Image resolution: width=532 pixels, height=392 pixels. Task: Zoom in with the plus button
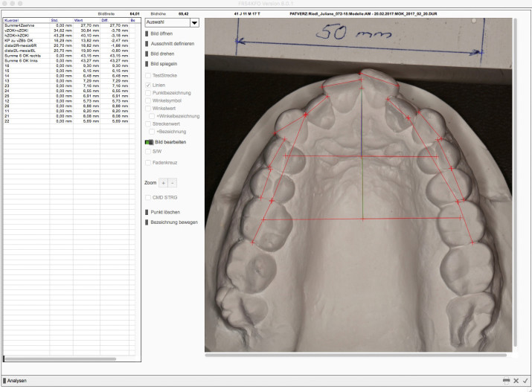pos(163,183)
